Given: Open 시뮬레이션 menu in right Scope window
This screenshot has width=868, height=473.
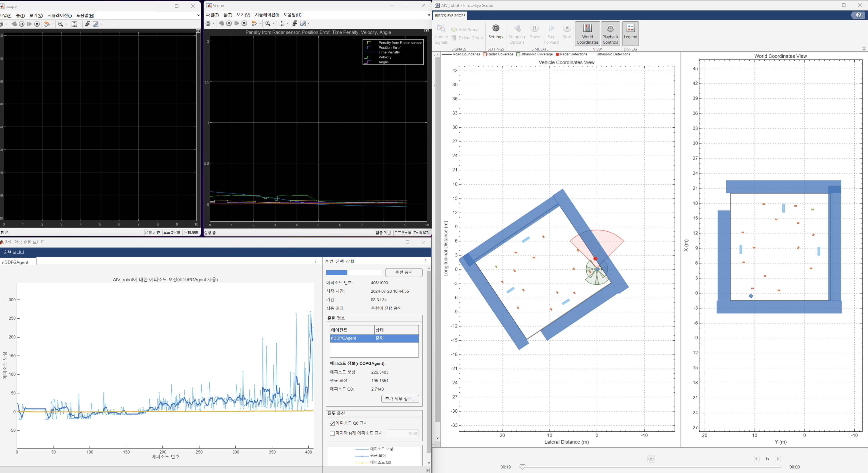Looking at the screenshot, I should (x=267, y=15).
